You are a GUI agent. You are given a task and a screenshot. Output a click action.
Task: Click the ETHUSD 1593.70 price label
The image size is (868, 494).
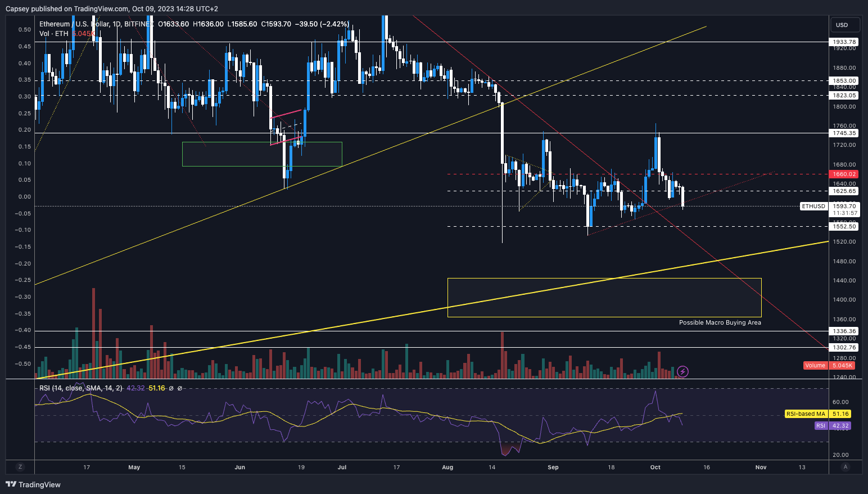[828, 206]
